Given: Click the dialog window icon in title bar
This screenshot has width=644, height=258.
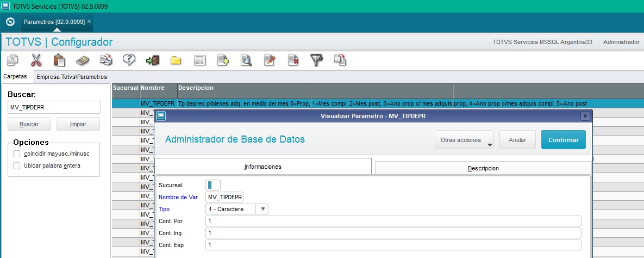Looking at the screenshot, I should [x=161, y=116].
